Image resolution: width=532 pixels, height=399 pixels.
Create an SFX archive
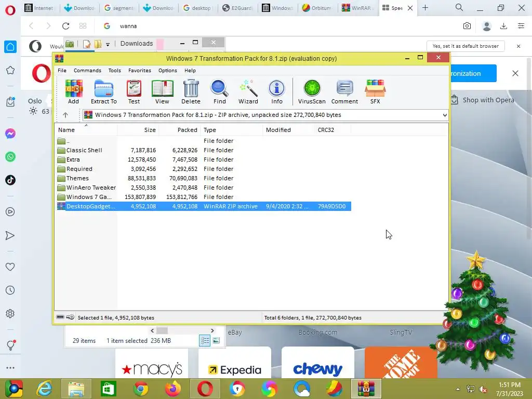point(375,91)
